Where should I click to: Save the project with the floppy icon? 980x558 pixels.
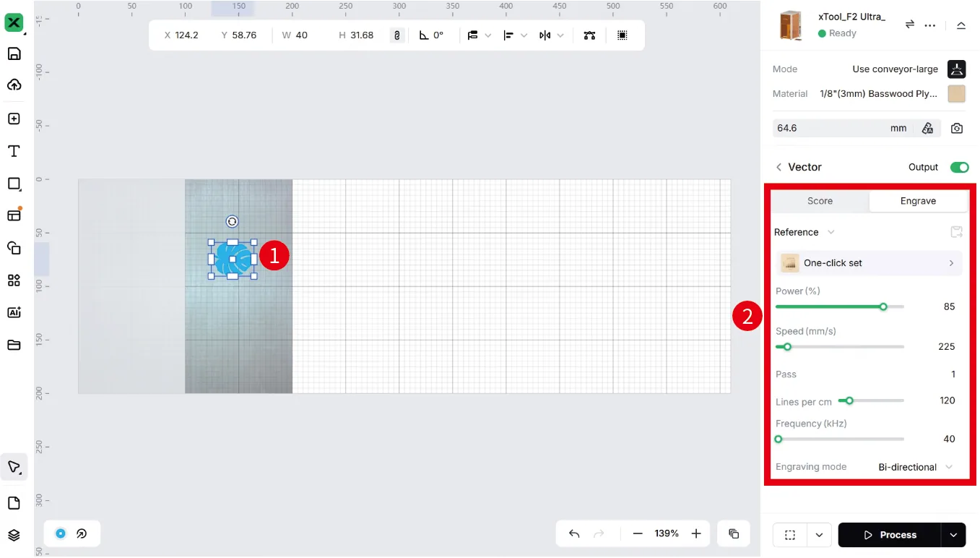14,53
